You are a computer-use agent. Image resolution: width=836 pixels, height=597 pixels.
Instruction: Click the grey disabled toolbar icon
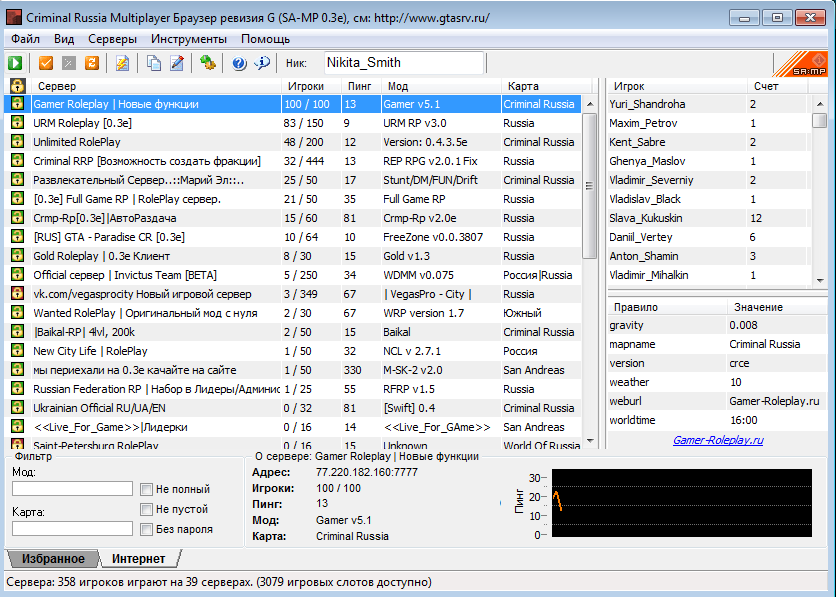click(x=69, y=63)
